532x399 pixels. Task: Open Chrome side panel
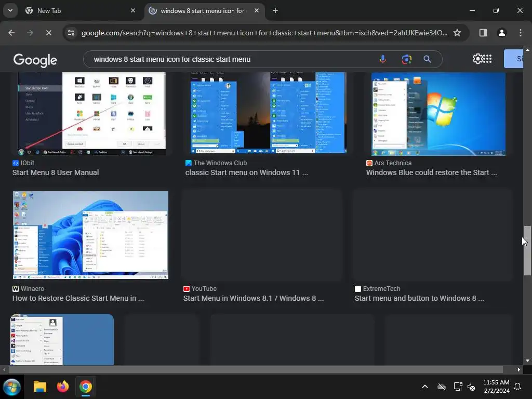[x=483, y=33]
